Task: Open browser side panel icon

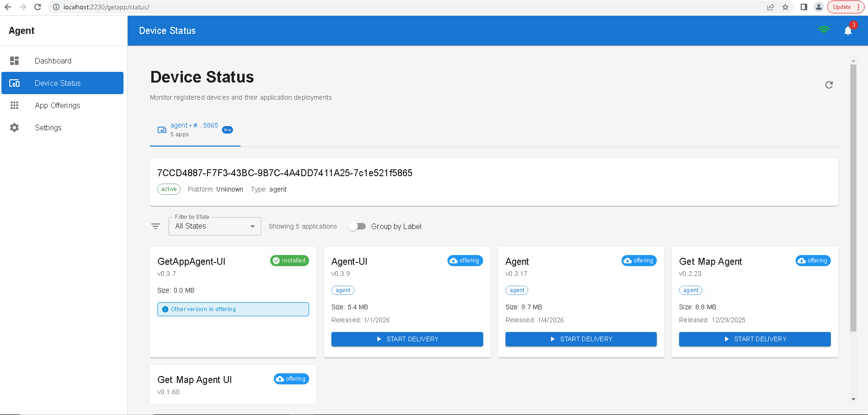Action: pos(804,7)
